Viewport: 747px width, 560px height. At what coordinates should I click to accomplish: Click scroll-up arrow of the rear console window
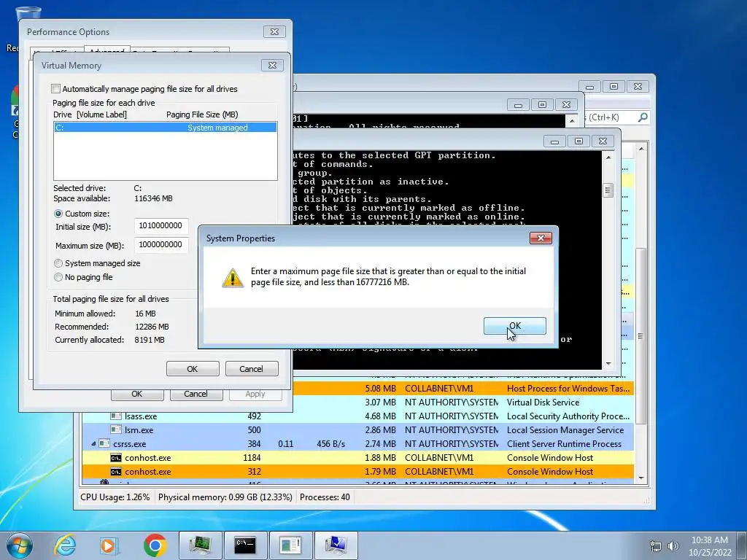572,121
